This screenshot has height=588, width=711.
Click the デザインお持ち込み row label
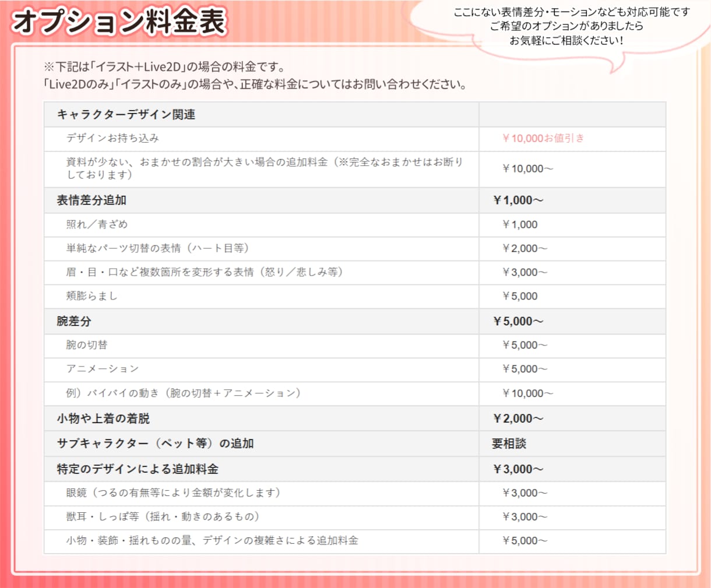click(x=112, y=138)
